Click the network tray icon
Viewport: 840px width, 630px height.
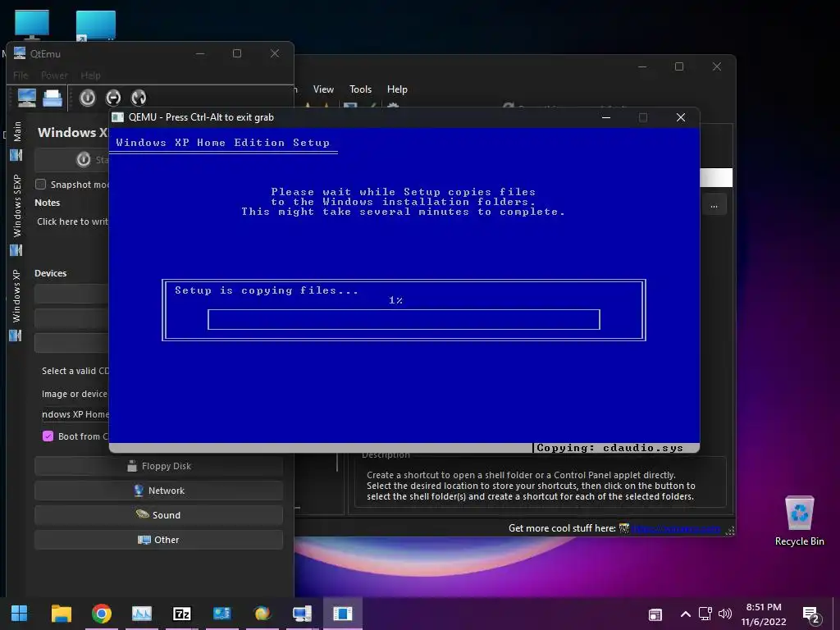tap(705, 614)
